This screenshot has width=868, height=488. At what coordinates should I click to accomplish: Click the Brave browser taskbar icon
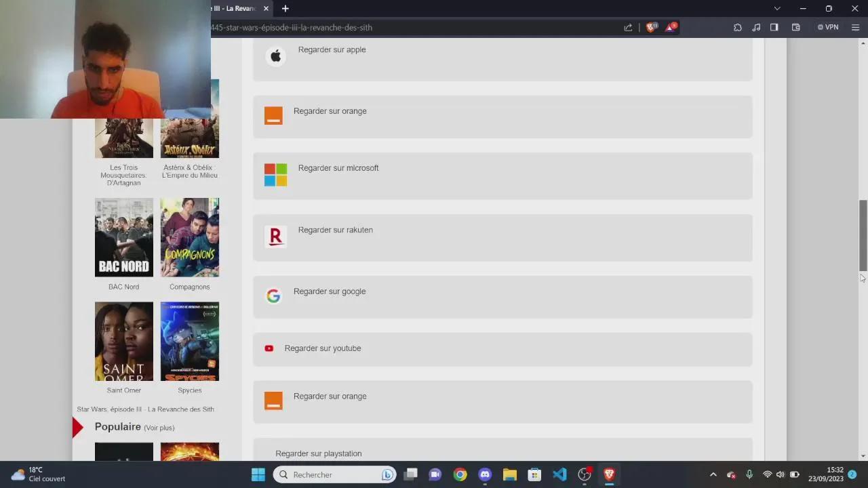(609, 474)
